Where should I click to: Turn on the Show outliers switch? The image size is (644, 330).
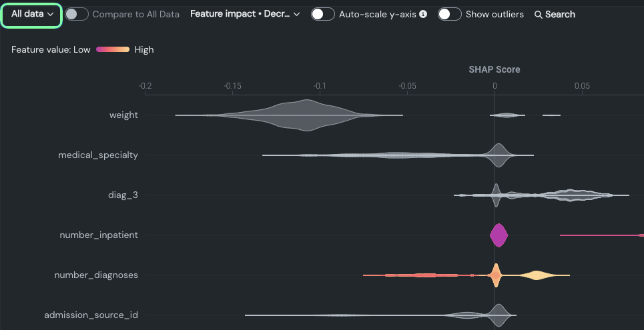[x=450, y=14]
